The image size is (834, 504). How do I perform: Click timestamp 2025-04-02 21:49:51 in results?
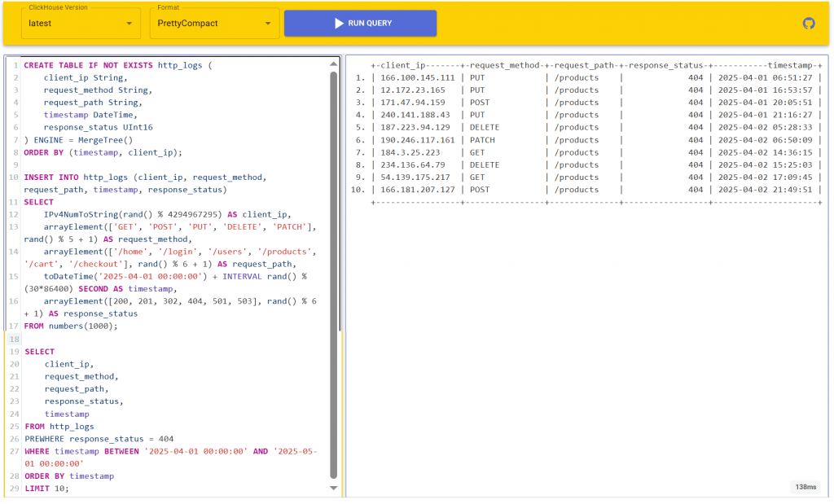click(764, 190)
